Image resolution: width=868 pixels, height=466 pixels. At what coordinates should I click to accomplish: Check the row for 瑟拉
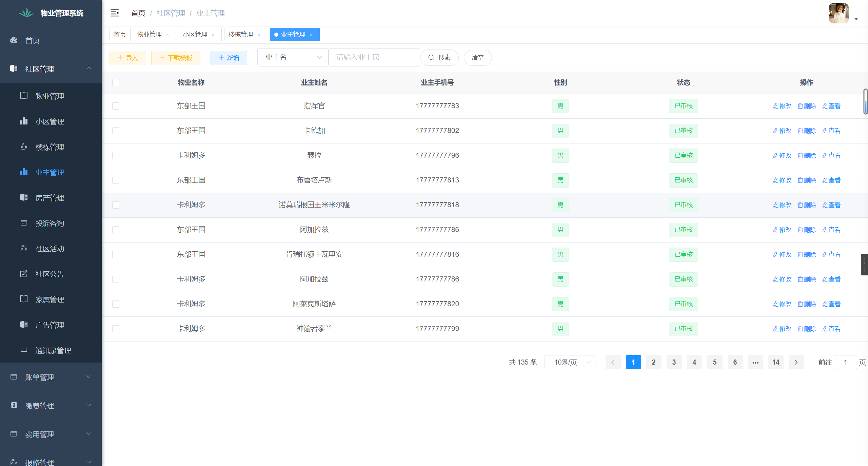tap(116, 155)
